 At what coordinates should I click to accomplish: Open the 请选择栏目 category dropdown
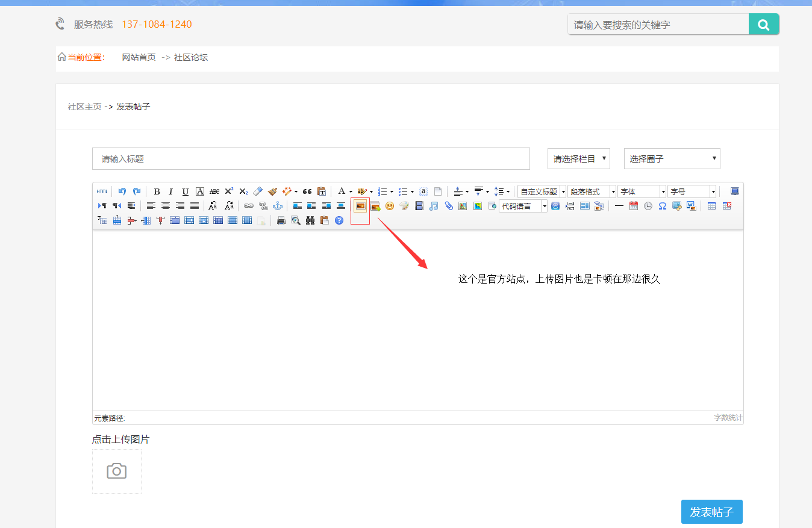578,159
